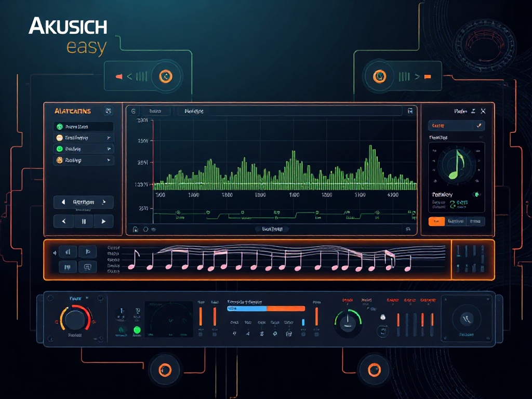
Task: Click the first pink note on the staff
Action: coord(134,260)
